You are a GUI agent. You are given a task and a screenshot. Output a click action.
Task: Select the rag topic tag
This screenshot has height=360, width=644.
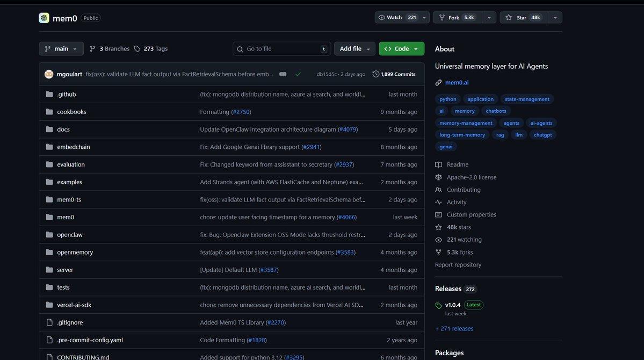point(500,135)
